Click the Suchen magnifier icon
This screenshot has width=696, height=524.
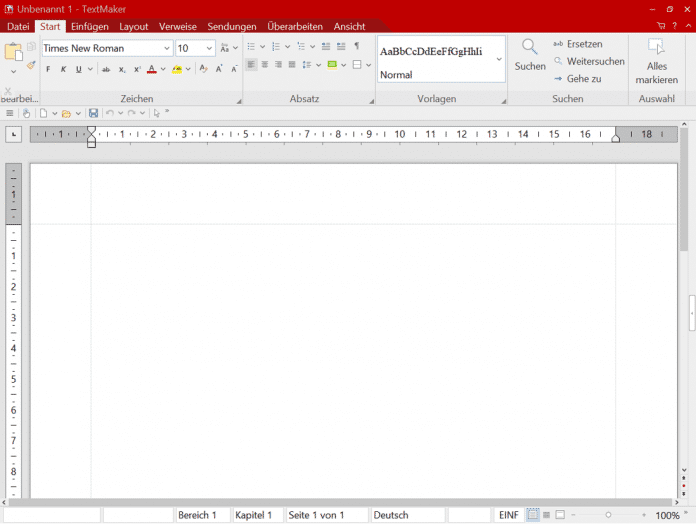530,47
